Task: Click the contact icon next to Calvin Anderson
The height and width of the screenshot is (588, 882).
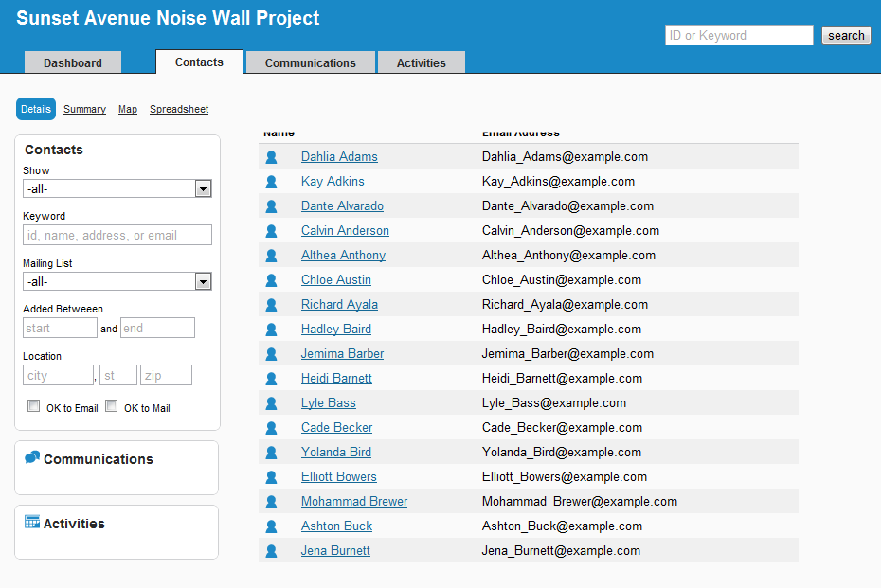Action: click(x=271, y=231)
